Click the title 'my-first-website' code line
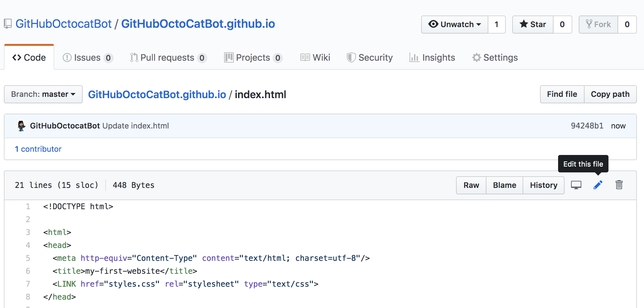The width and height of the screenshot is (644, 308). click(x=125, y=271)
